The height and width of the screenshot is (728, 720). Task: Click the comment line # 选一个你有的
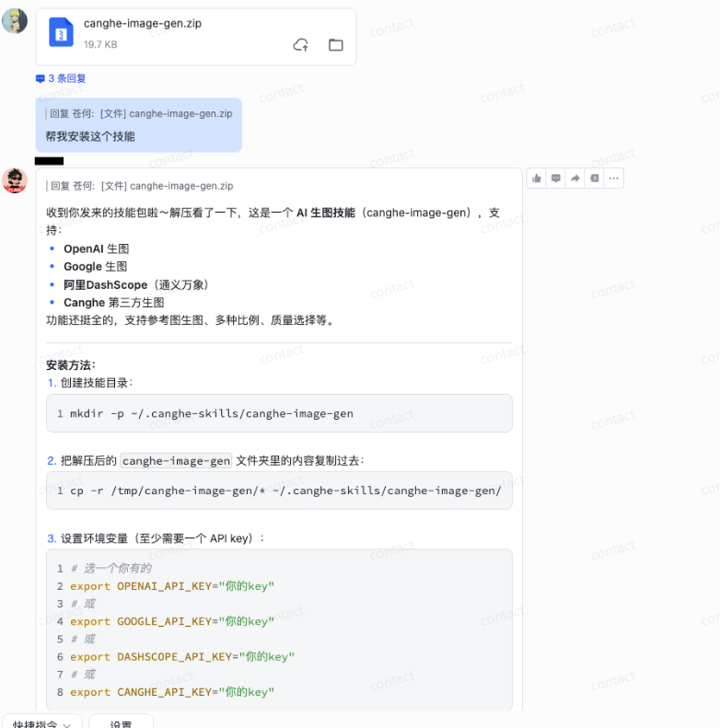[111, 569]
